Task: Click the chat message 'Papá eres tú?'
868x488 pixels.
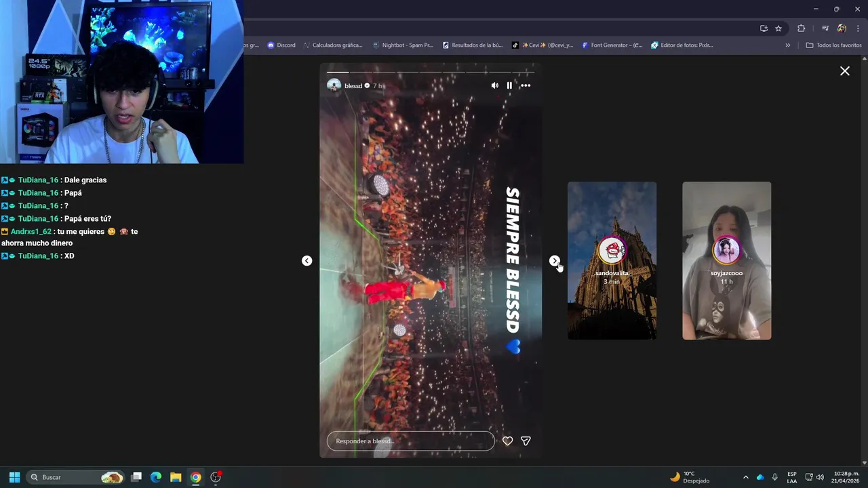Action: 87,219
